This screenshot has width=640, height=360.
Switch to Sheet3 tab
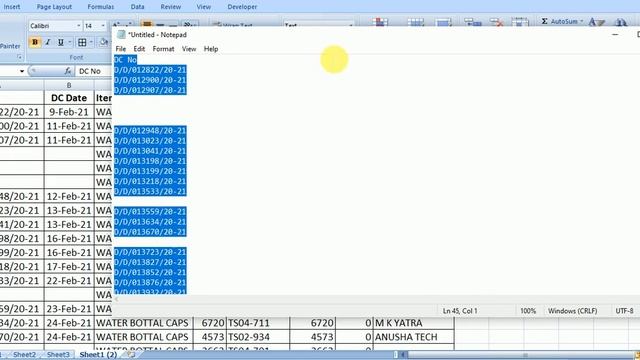pyautogui.click(x=58, y=355)
